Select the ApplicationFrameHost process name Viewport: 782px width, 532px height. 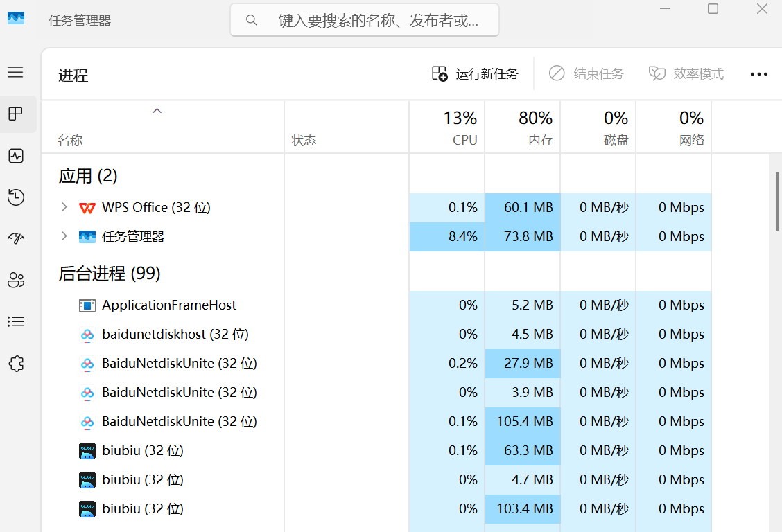[x=169, y=305]
